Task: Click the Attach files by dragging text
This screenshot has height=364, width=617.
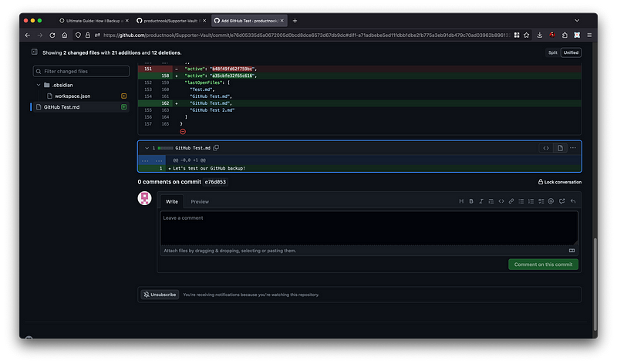Action: 229,251
